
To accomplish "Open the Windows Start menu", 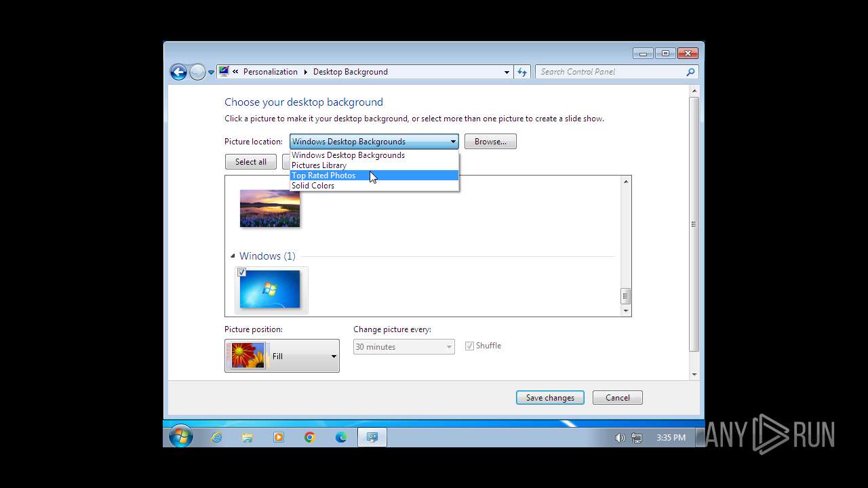I will click(181, 437).
